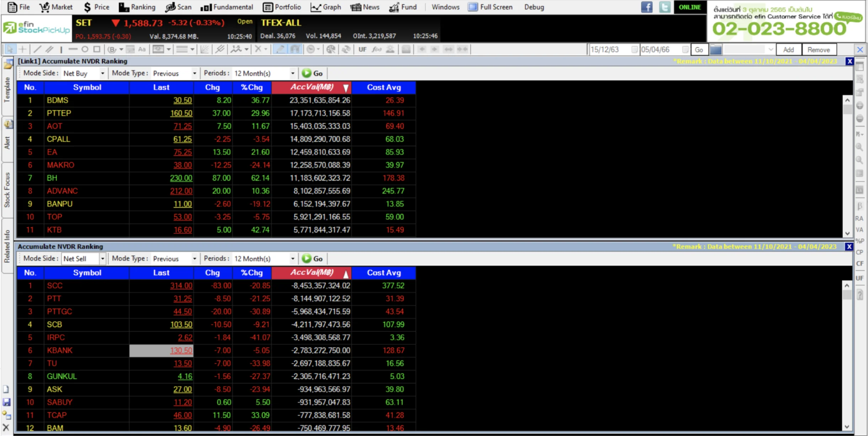Viewport: 868px width, 436px height.
Task: Open the f(x) formula tool
Action: 376,49
